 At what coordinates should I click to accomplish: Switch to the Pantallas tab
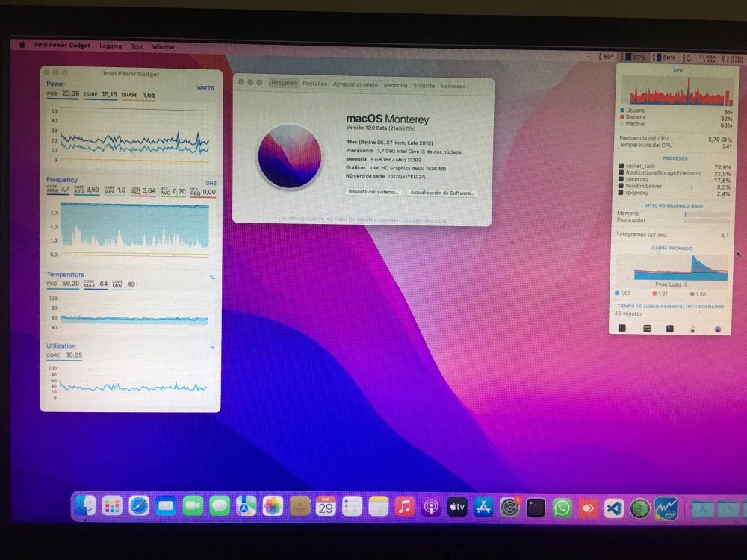tap(315, 84)
